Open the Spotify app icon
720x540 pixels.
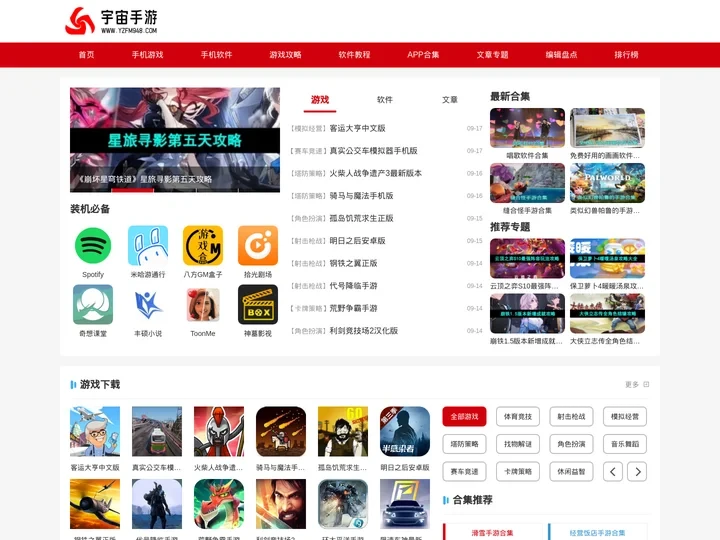[x=93, y=246]
